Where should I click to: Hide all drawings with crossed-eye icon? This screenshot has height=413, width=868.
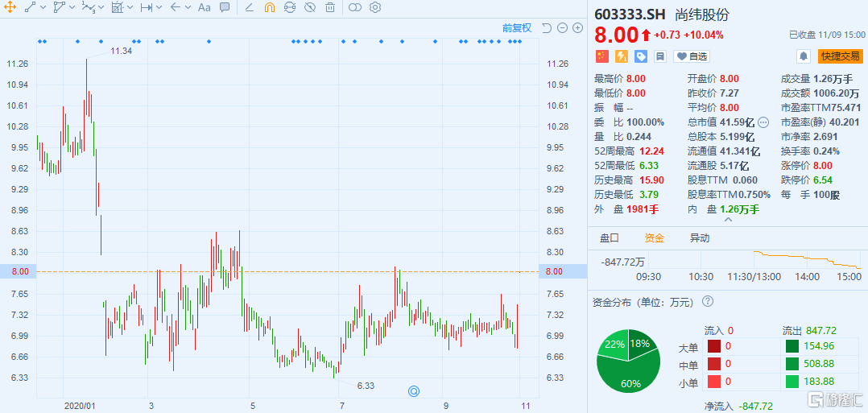pos(310,8)
